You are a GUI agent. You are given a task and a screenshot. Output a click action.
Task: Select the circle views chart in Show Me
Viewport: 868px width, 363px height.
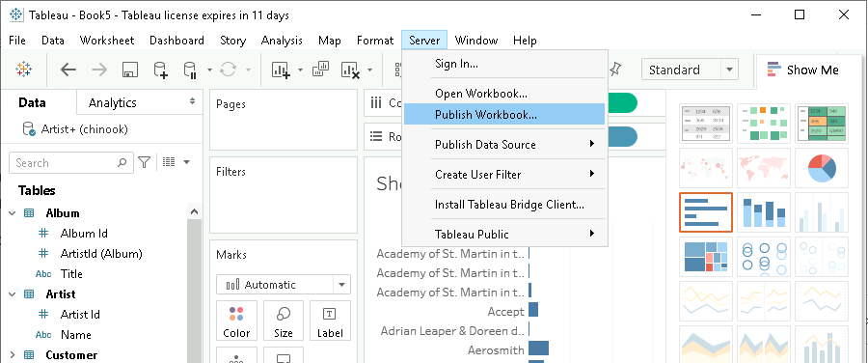pyautogui.click(x=764, y=257)
